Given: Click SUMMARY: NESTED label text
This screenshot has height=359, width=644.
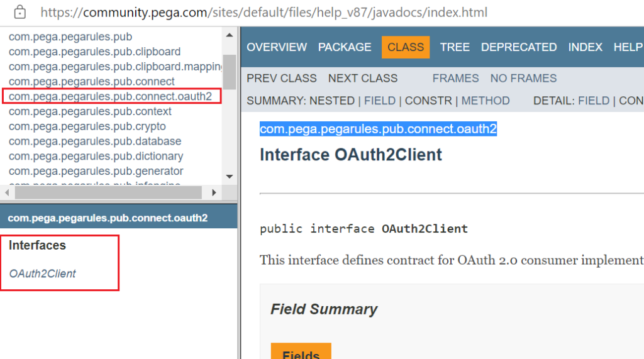Looking at the screenshot, I should 301,101.
